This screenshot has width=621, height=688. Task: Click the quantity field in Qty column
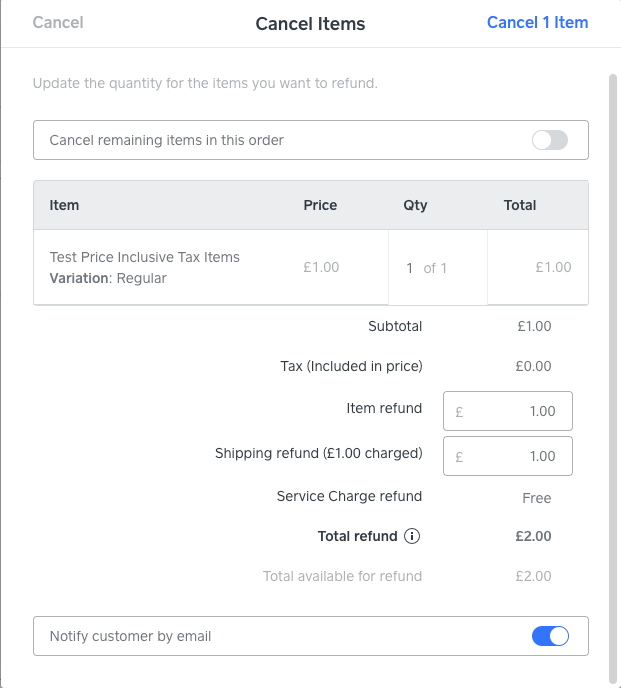[x=410, y=268]
